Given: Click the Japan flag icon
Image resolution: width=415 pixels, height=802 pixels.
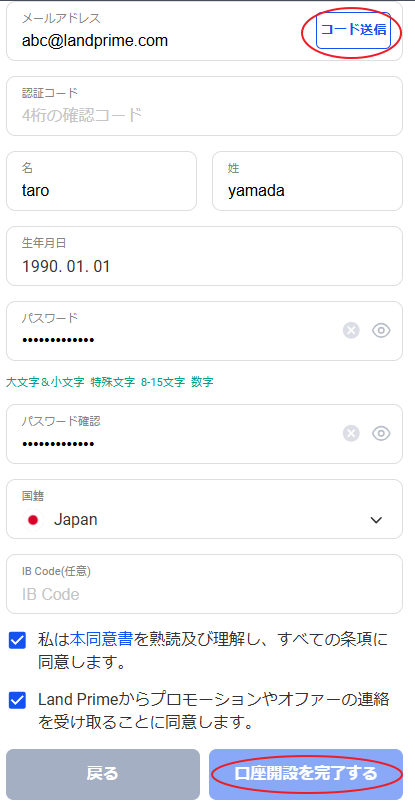Looking at the screenshot, I should 33,520.
